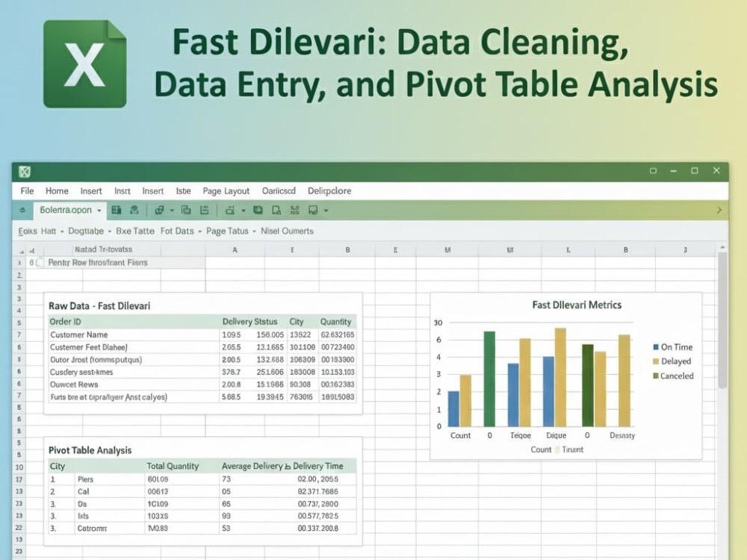Screen dimensions: 747x560
Task: Switch to the Oariicscd tab
Action: pyautogui.click(x=279, y=191)
